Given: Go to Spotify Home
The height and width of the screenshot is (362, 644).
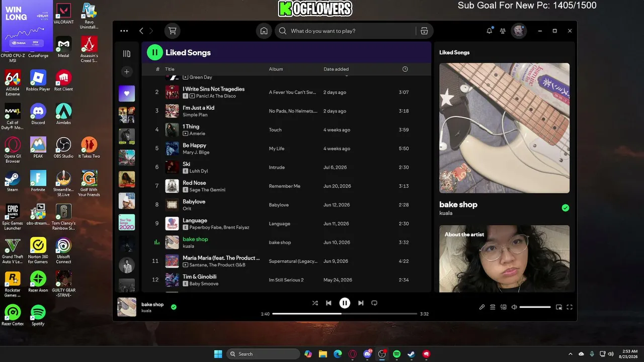Looking at the screenshot, I should [264, 31].
